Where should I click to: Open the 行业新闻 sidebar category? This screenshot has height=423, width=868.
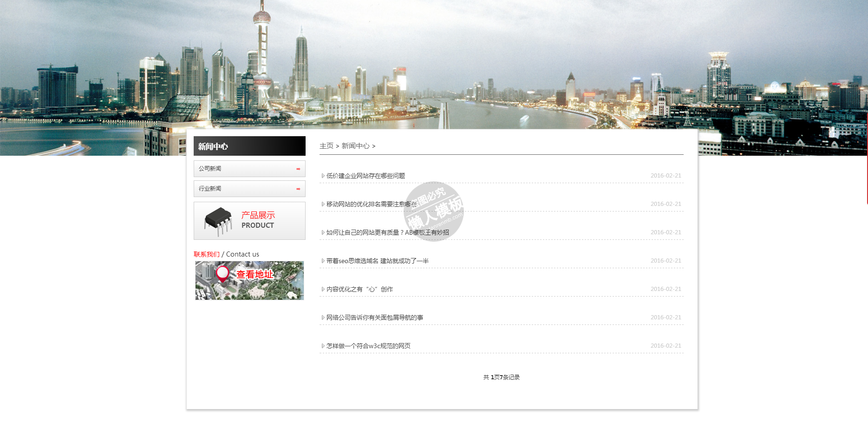pyautogui.click(x=210, y=189)
